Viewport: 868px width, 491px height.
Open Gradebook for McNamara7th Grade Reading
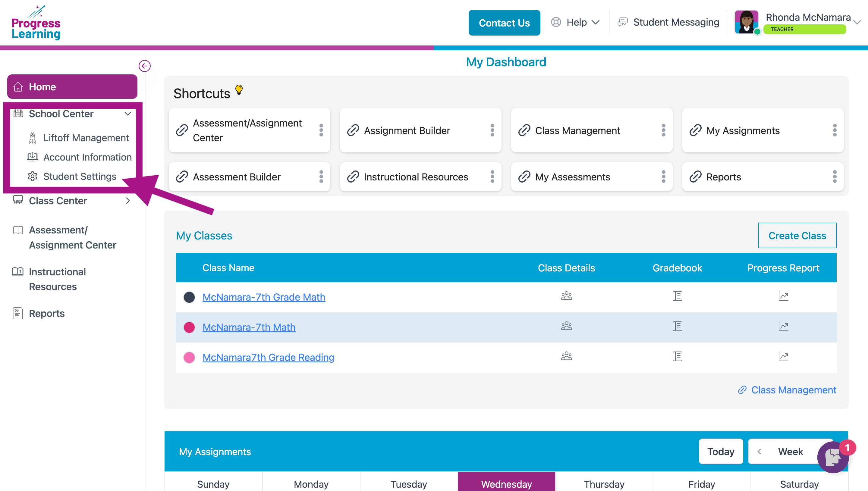677,356
